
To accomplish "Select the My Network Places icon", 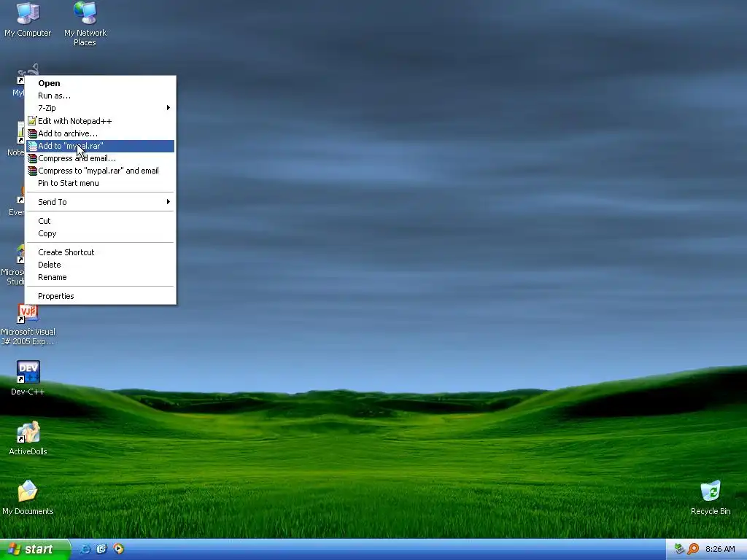I will pos(85,24).
